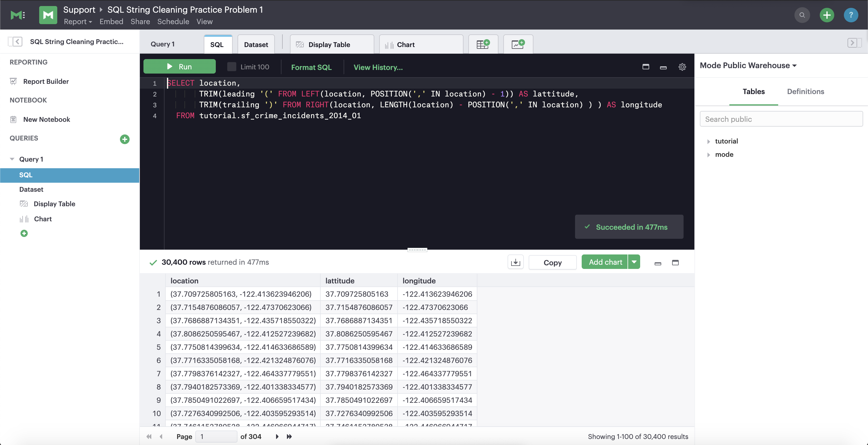Open the Add chart dropdown arrow
868x445 pixels.
point(634,262)
